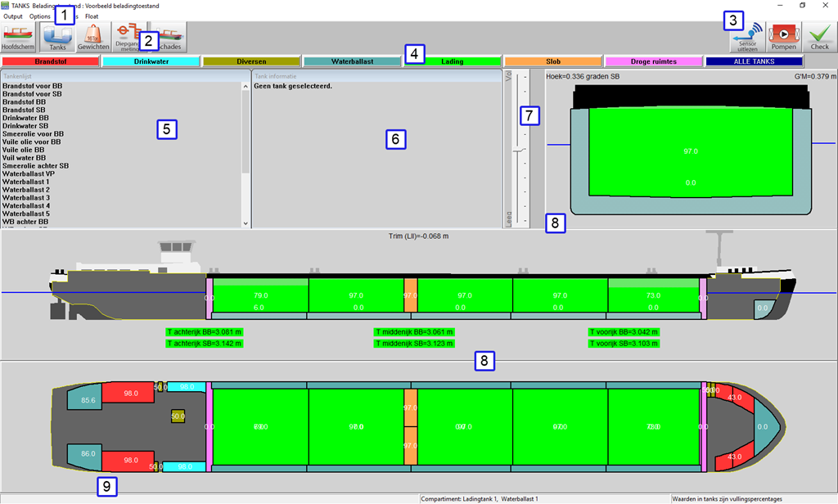Filter tanks by Brandstof
This screenshot has width=838, height=504.
pyautogui.click(x=50, y=61)
